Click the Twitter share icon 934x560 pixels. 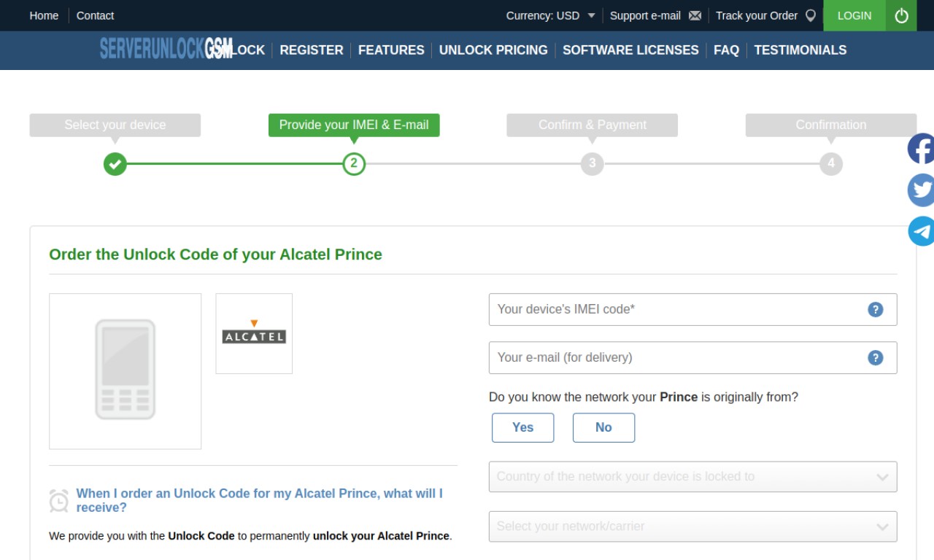pyautogui.click(x=922, y=190)
